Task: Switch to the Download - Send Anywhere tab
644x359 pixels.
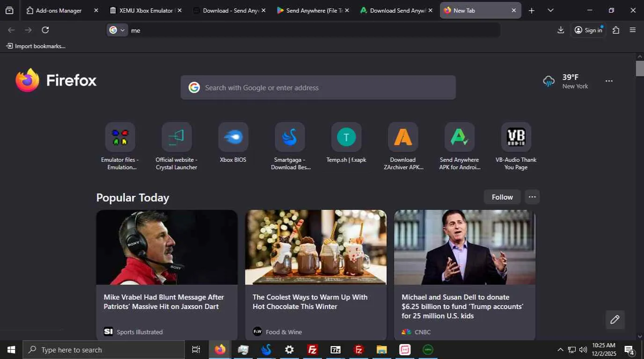Action: pos(231,10)
